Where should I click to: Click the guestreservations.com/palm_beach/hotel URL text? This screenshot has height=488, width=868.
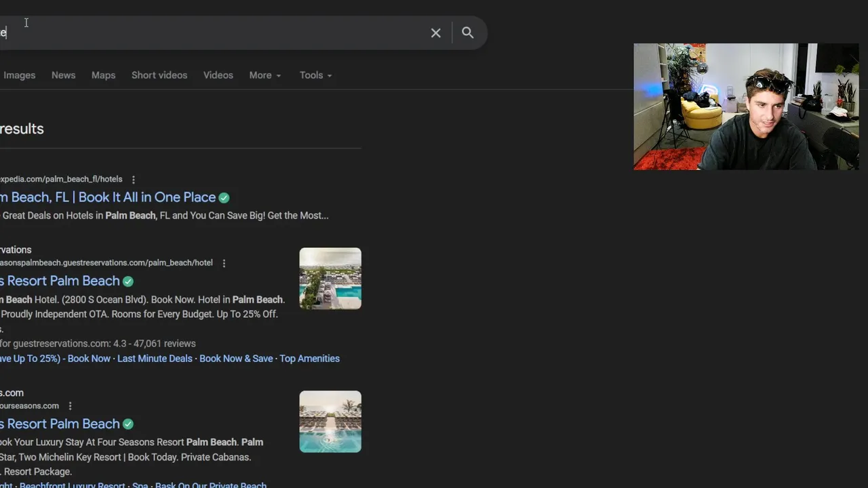click(x=106, y=262)
